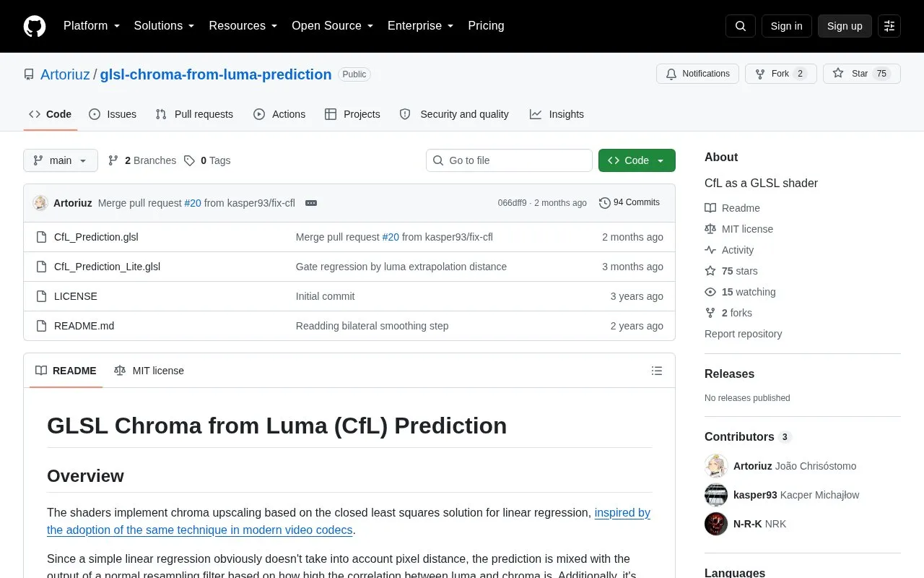Click the Notifications bell button

pos(698,74)
